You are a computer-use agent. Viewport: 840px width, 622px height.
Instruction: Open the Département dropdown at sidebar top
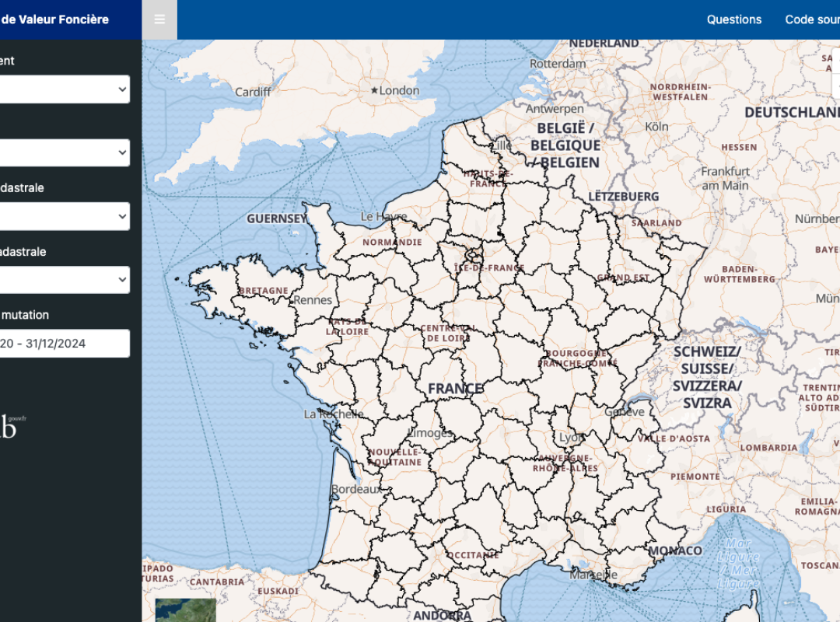(x=64, y=89)
